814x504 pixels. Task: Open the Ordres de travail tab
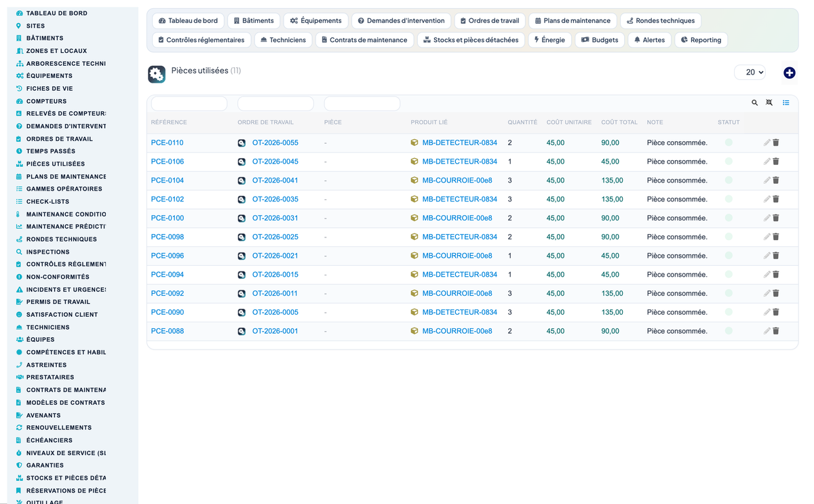point(490,21)
